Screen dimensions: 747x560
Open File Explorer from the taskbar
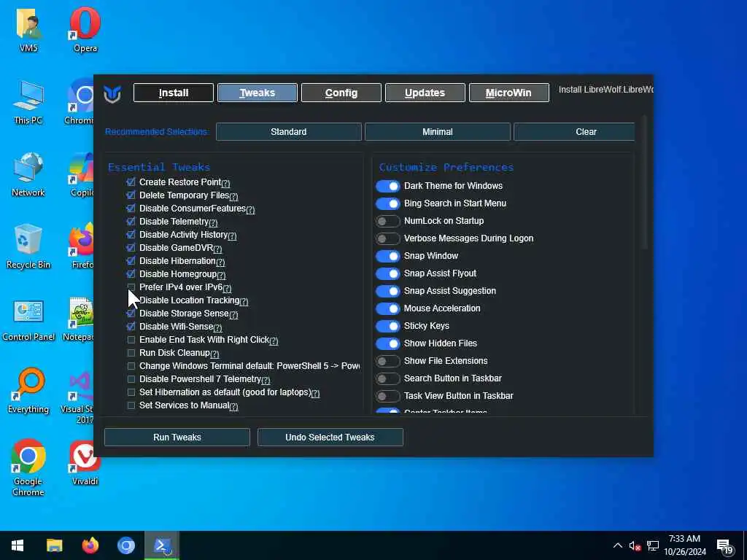[x=54, y=545]
